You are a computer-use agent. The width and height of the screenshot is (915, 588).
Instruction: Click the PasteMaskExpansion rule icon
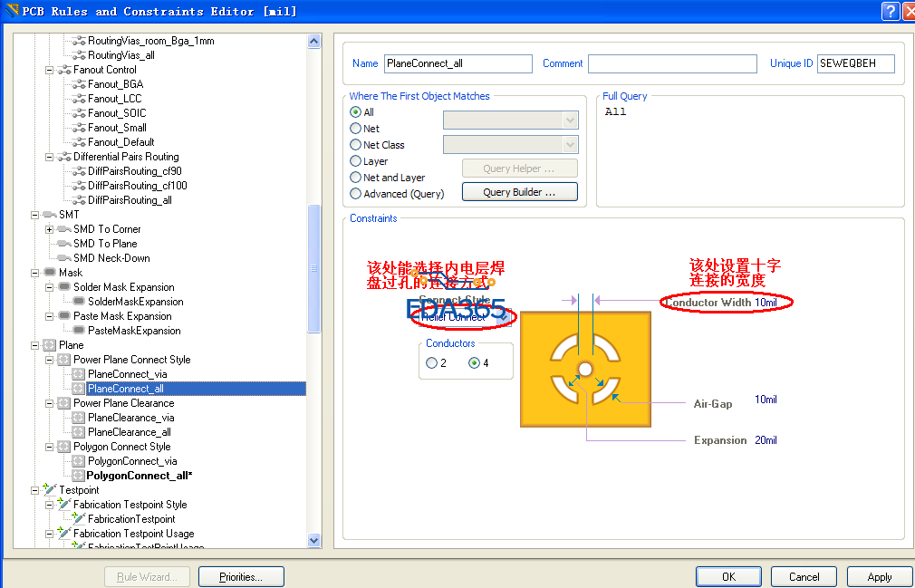[79, 331]
